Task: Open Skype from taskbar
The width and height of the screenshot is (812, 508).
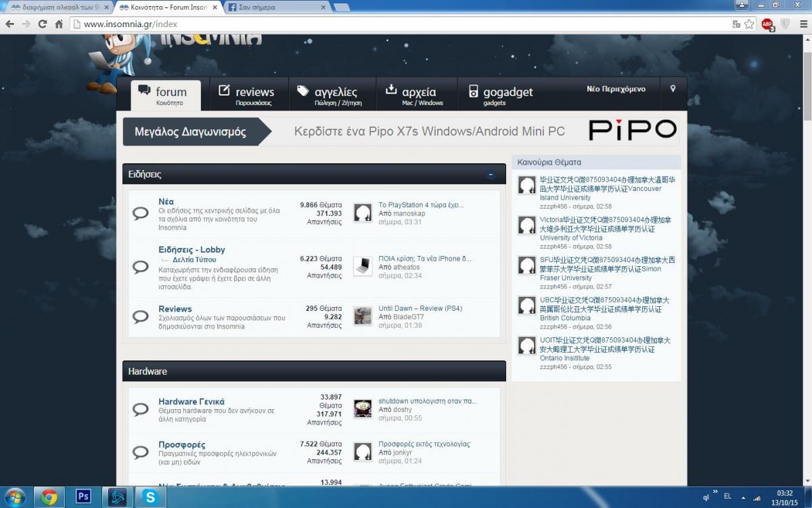Action: [x=150, y=497]
